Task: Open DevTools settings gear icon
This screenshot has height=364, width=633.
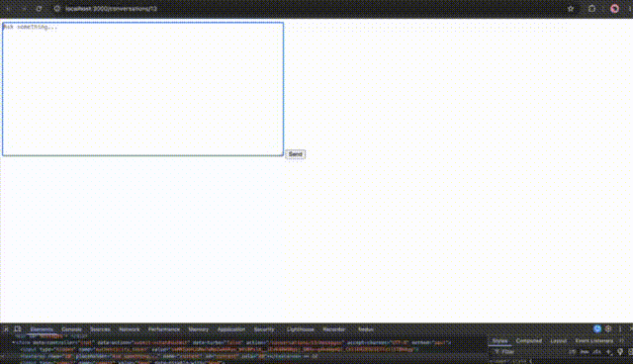Action: (x=608, y=329)
